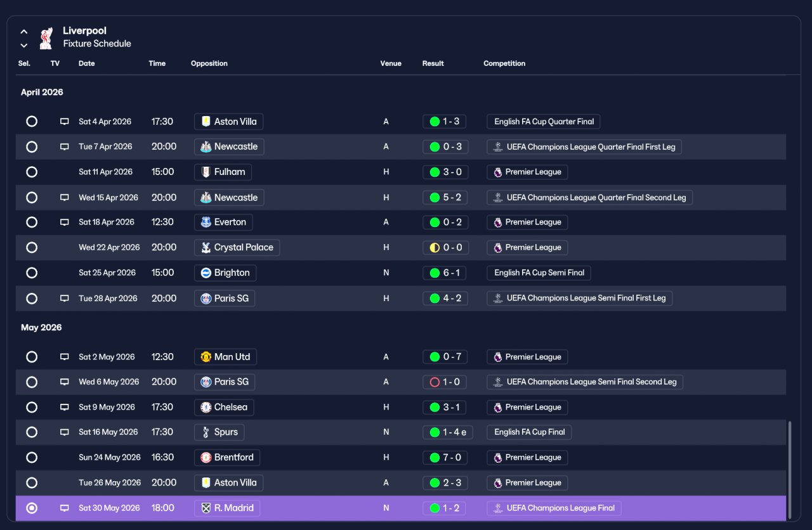Viewport: 812px width, 530px height.
Task: Select the radio button for Sat 4 Apr match
Action: (x=32, y=121)
